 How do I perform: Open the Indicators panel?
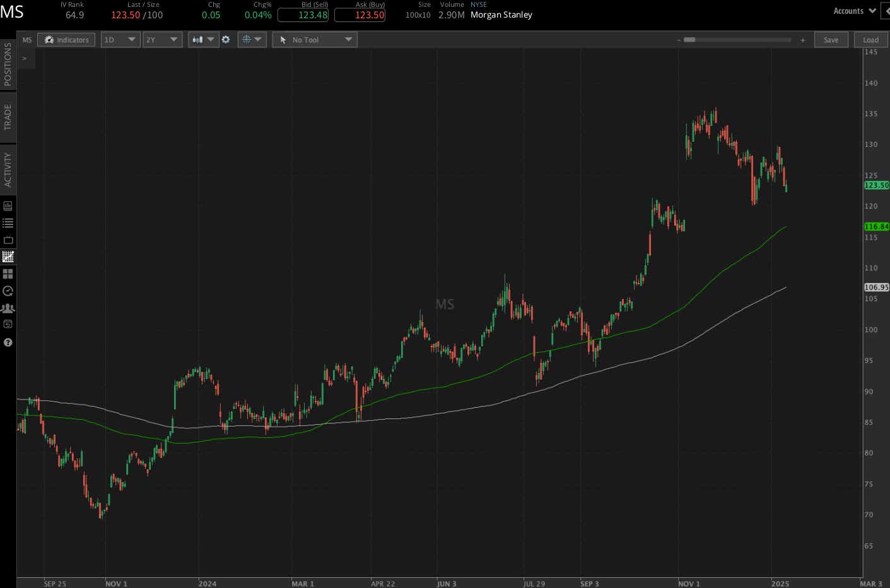(x=66, y=39)
